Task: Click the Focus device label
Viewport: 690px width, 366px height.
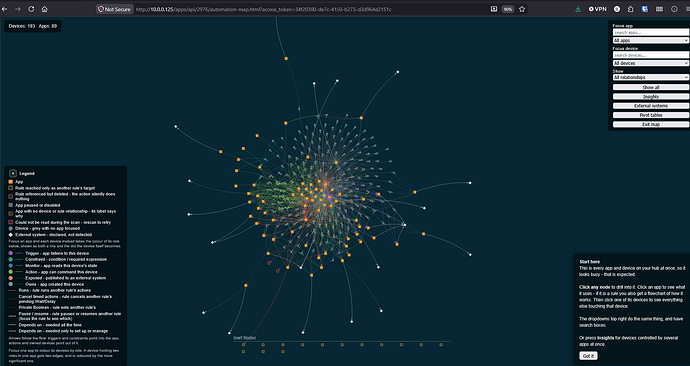Action: tap(625, 48)
